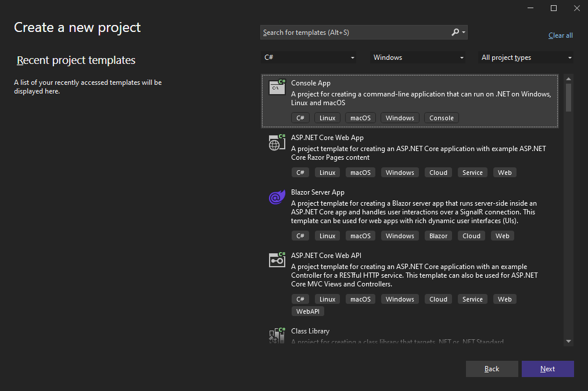Open the All project types dropdown
The height and width of the screenshot is (391, 588).
pos(526,58)
